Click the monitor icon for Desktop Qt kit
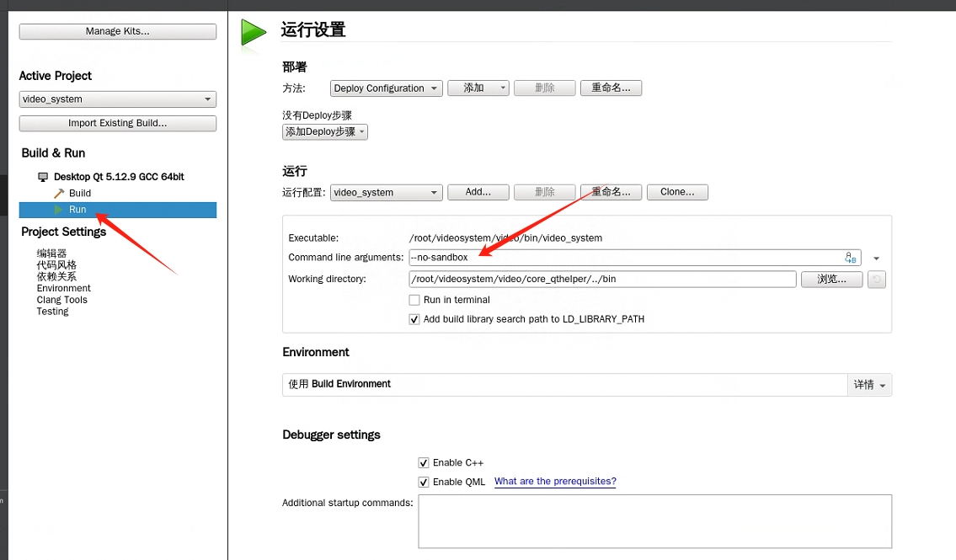This screenshot has width=956, height=560. (x=44, y=177)
